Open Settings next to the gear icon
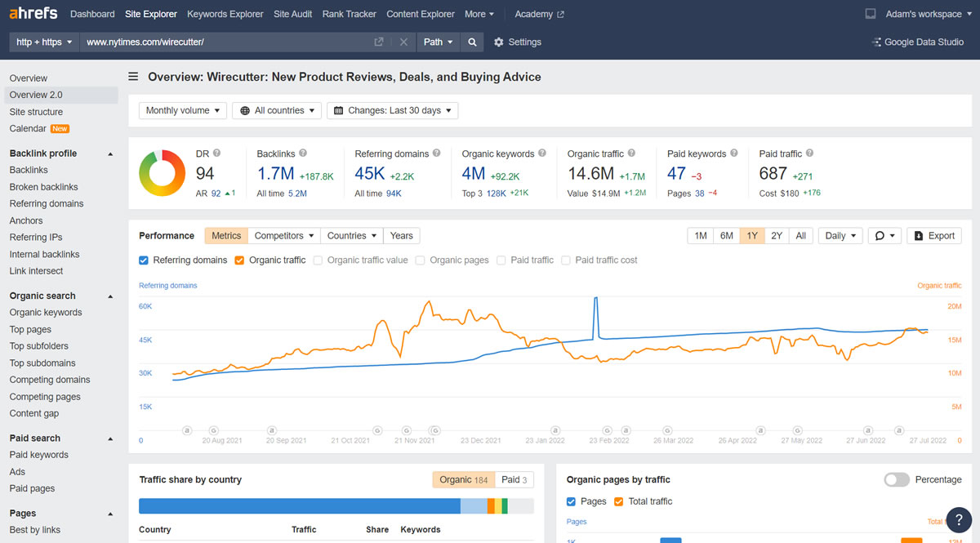The height and width of the screenshot is (543, 980). (518, 42)
